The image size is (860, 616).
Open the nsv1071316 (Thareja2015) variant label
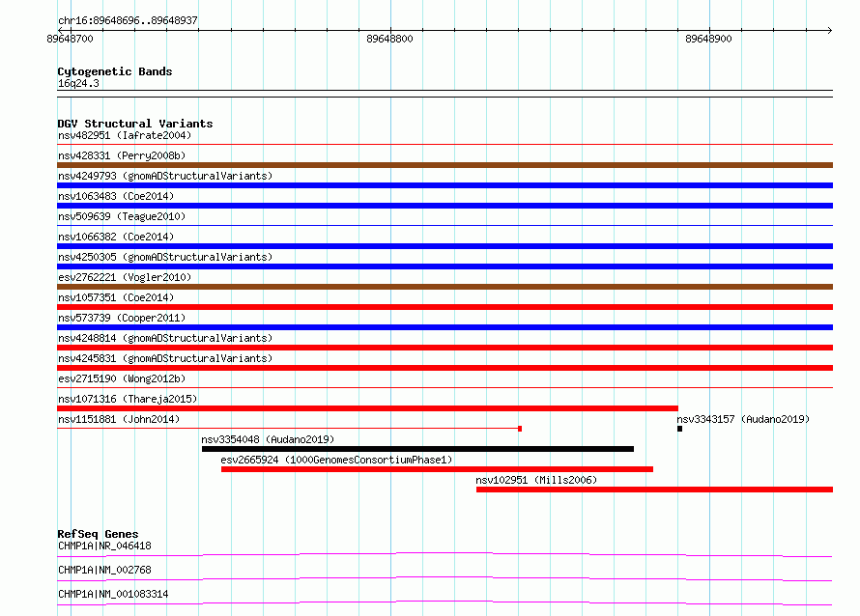click(x=128, y=399)
